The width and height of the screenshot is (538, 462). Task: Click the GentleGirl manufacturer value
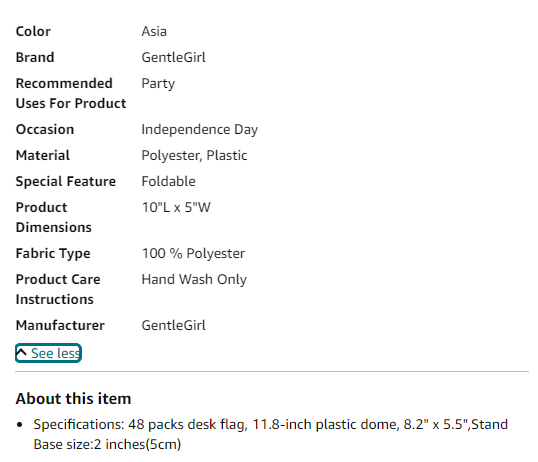tap(174, 325)
